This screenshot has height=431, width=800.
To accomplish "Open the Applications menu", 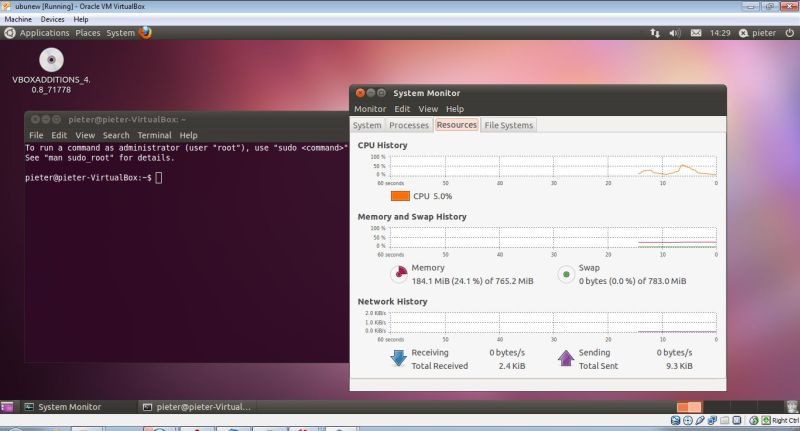I will coord(44,33).
